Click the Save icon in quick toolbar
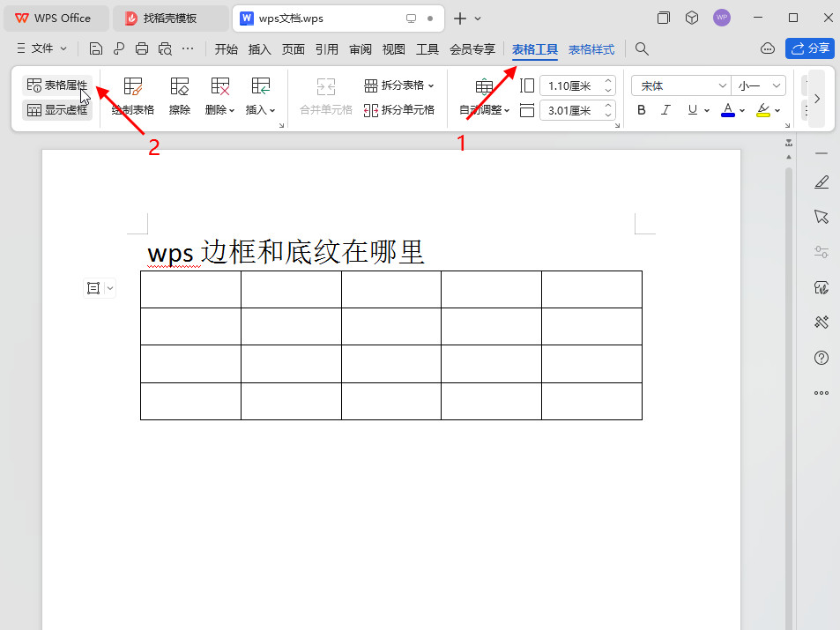Viewport: 840px width, 630px height. coord(96,48)
